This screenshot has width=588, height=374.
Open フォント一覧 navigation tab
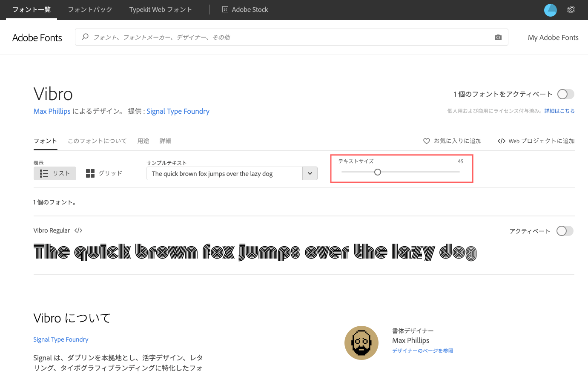pos(32,9)
